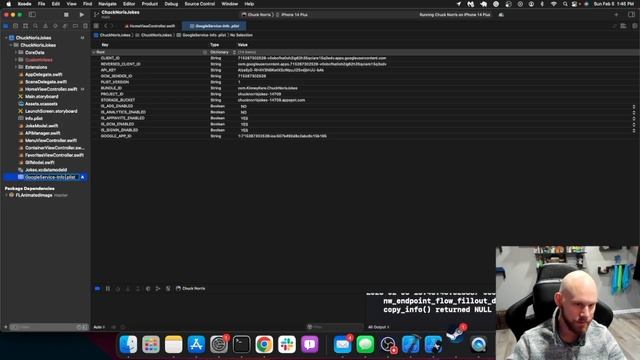640x360 pixels.
Task: Open LaunchScreen.storyboard file
Action: point(51,111)
